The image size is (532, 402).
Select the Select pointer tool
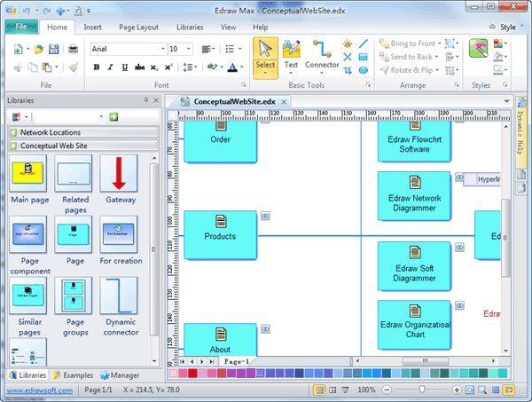[265, 54]
